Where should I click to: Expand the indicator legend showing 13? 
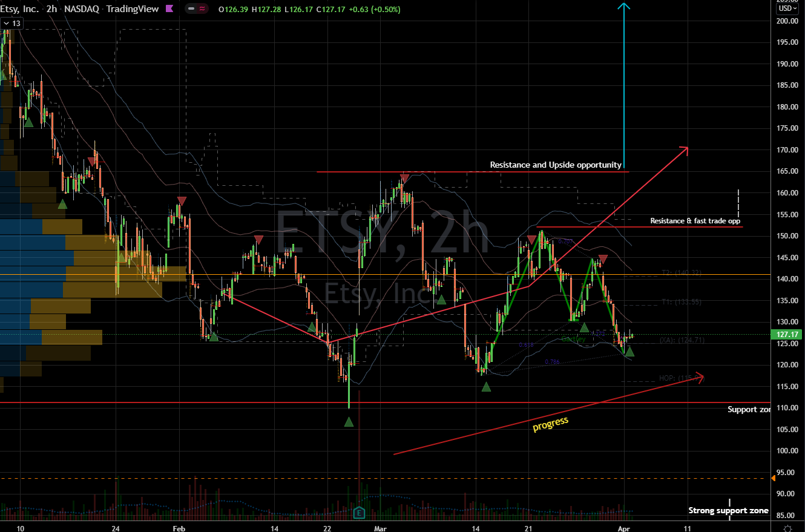pos(12,23)
